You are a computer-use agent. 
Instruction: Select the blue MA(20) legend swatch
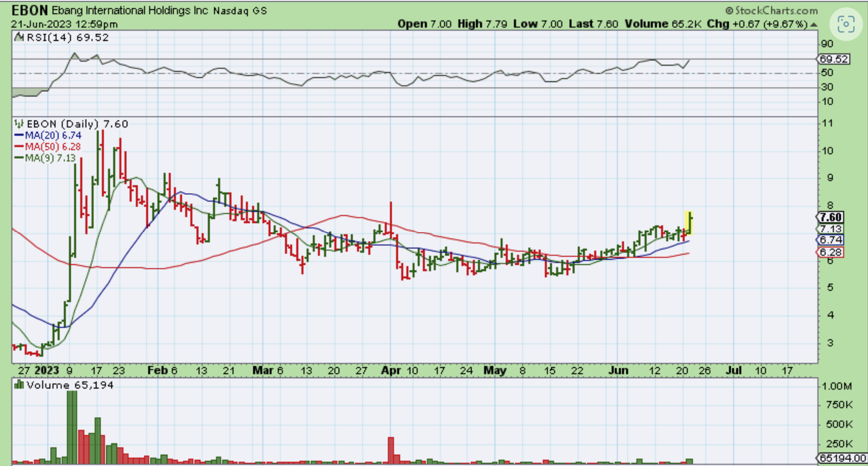(19, 136)
